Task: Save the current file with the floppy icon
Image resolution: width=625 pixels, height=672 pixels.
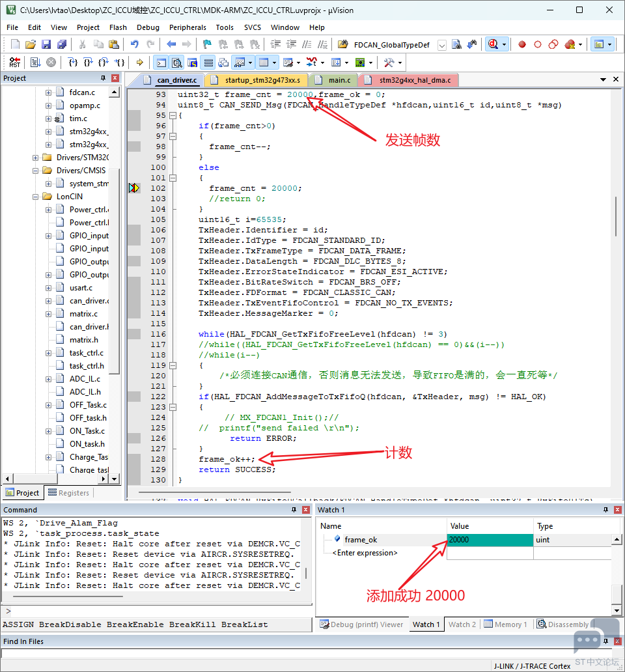Action: click(46, 44)
